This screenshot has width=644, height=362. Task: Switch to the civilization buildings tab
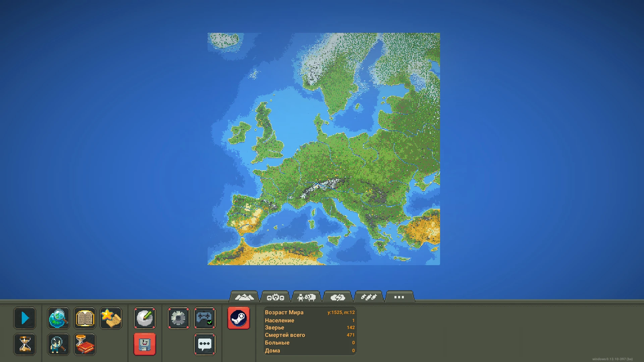pos(275,296)
